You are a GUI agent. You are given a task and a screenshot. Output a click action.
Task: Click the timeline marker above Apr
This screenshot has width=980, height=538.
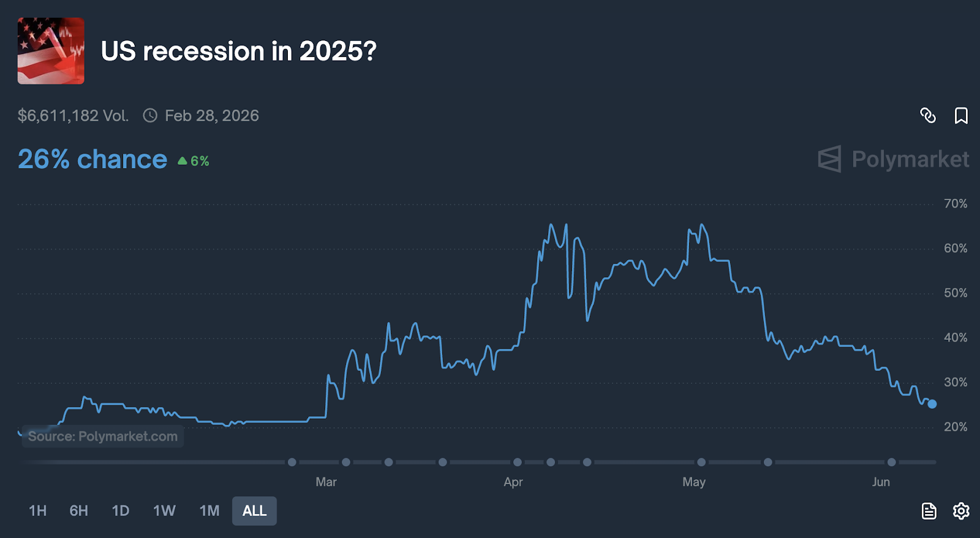[518, 462]
